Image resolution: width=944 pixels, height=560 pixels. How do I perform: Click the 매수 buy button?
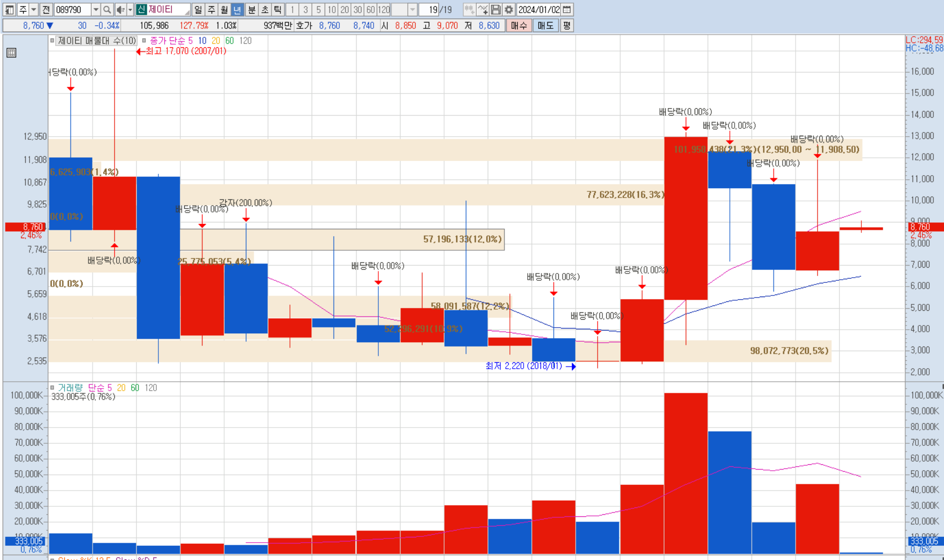coord(519,25)
